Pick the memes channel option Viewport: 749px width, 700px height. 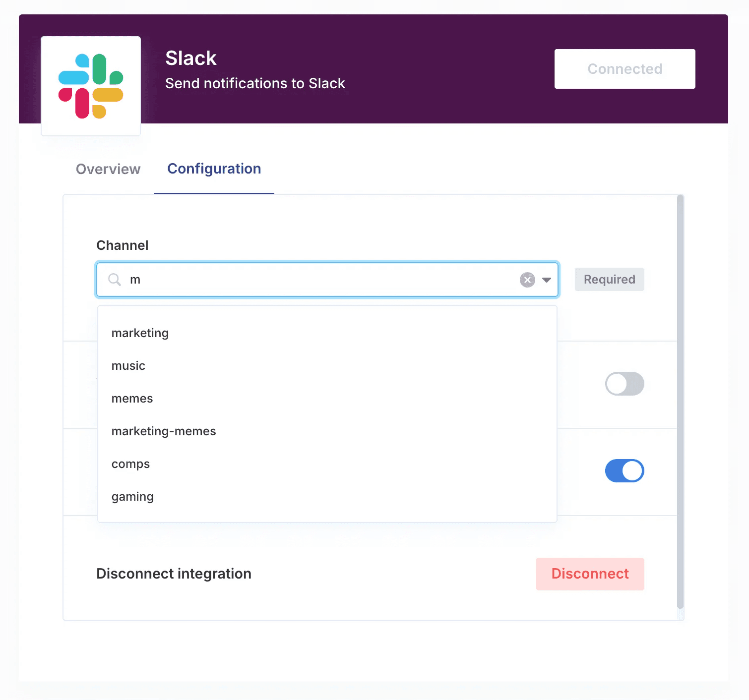[132, 399]
